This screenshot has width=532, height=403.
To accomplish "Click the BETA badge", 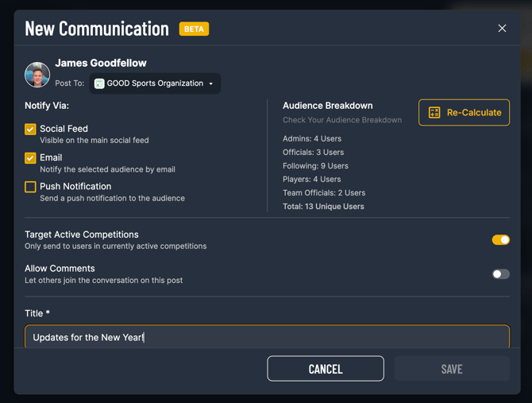I will click(x=194, y=29).
